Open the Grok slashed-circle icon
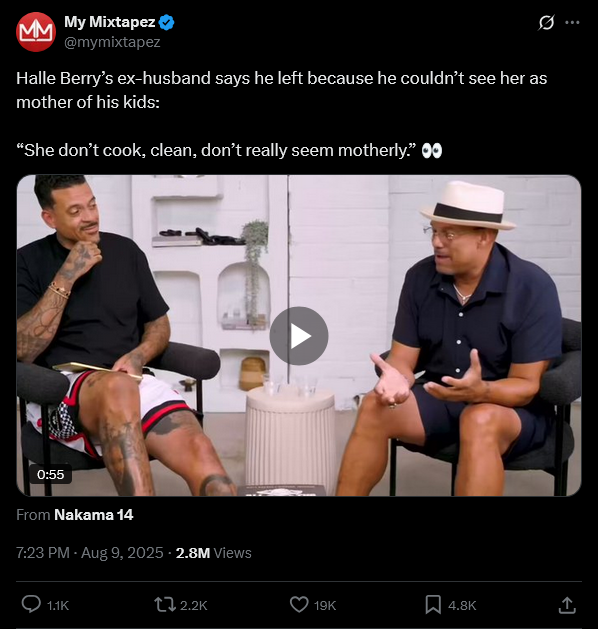This screenshot has height=629, width=598. [546, 22]
